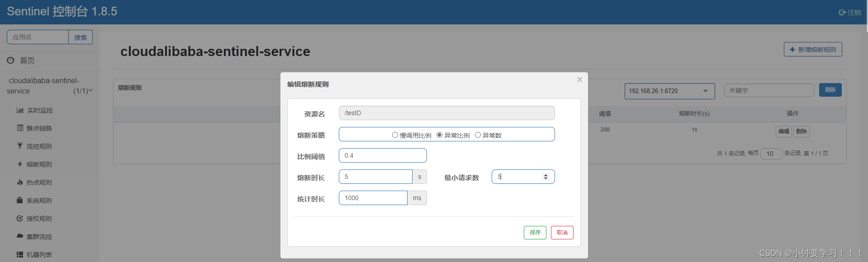
Task: Open 簇点链路 menu item
Action: coord(39,128)
